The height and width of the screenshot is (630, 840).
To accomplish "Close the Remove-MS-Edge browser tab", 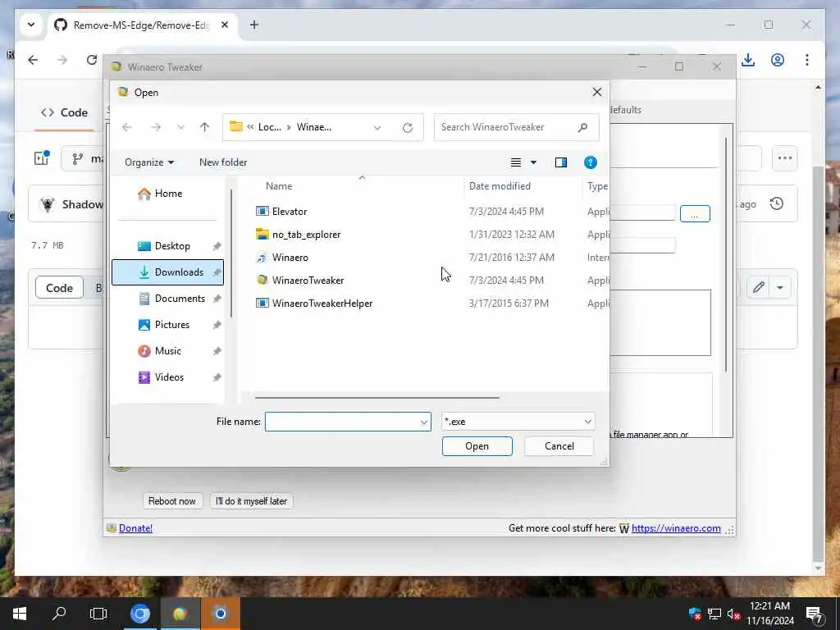I will [225, 25].
